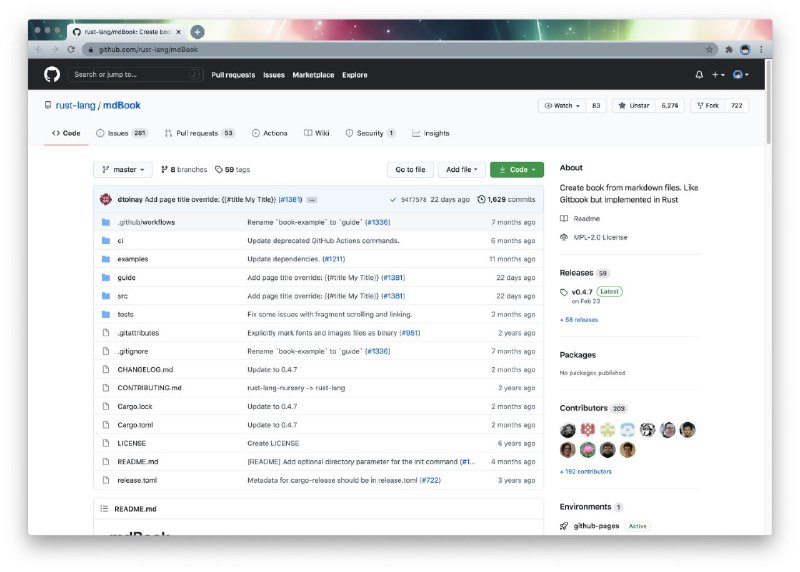Open Issues in top navigation
This screenshot has width=800, height=572.
tap(274, 75)
